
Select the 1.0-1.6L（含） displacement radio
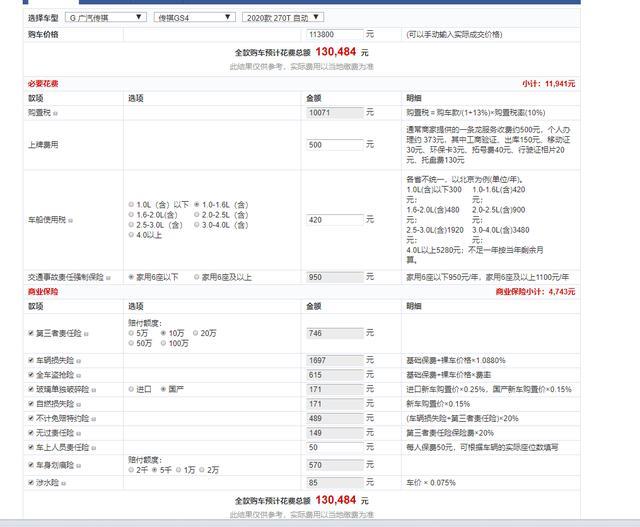[x=197, y=204]
